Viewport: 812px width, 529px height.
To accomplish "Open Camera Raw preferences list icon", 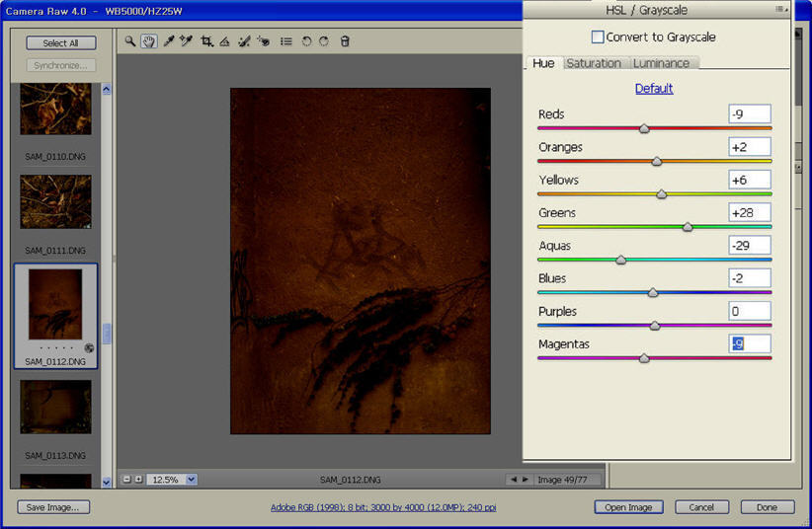I will 285,41.
